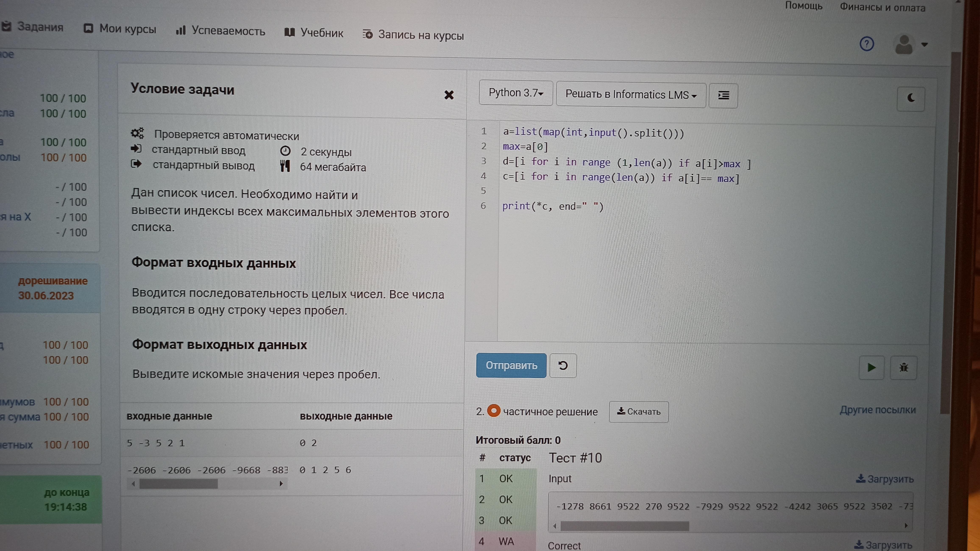The width and height of the screenshot is (980, 551).
Task: Toggle the indent list icon button
Action: click(723, 96)
